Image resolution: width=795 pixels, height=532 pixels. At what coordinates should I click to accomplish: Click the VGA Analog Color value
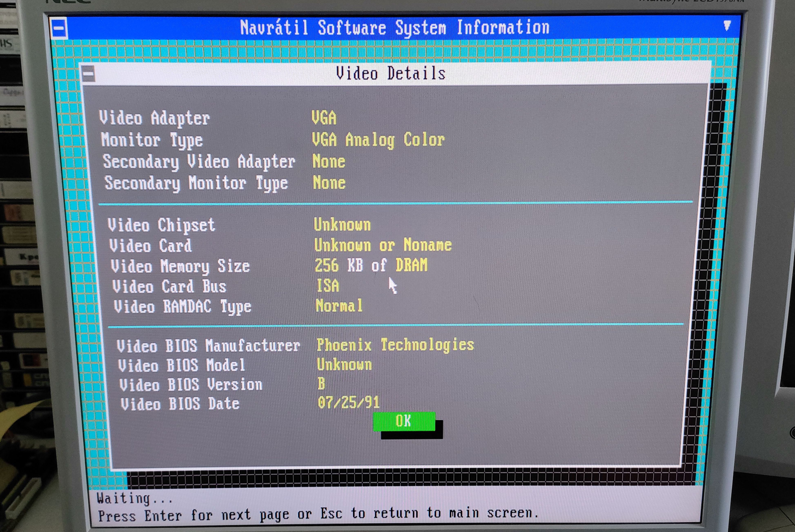[378, 140]
